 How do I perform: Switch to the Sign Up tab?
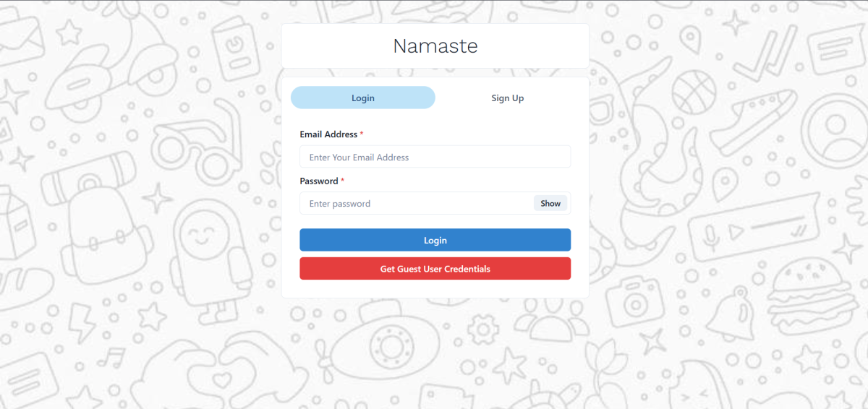pyautogui.click(x=507, y=98)
